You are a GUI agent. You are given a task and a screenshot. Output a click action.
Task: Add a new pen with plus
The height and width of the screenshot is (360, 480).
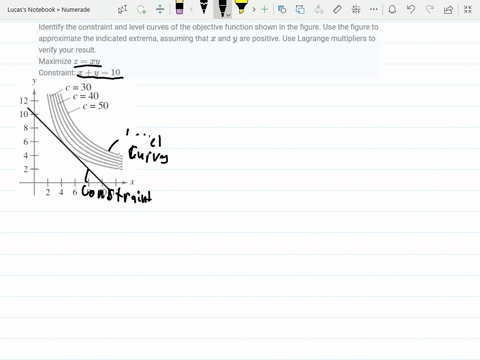tap(264, 9)
